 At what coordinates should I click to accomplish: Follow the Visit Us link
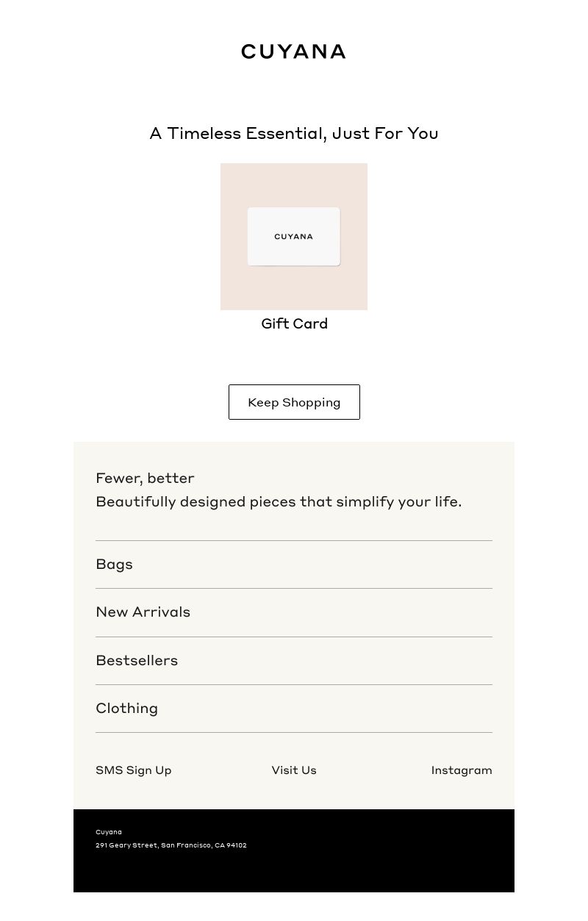coord(294,770)
